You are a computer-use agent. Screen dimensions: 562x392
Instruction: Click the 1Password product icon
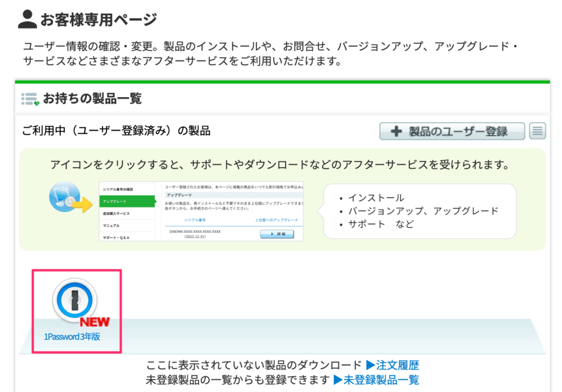(x=74, y=300)
